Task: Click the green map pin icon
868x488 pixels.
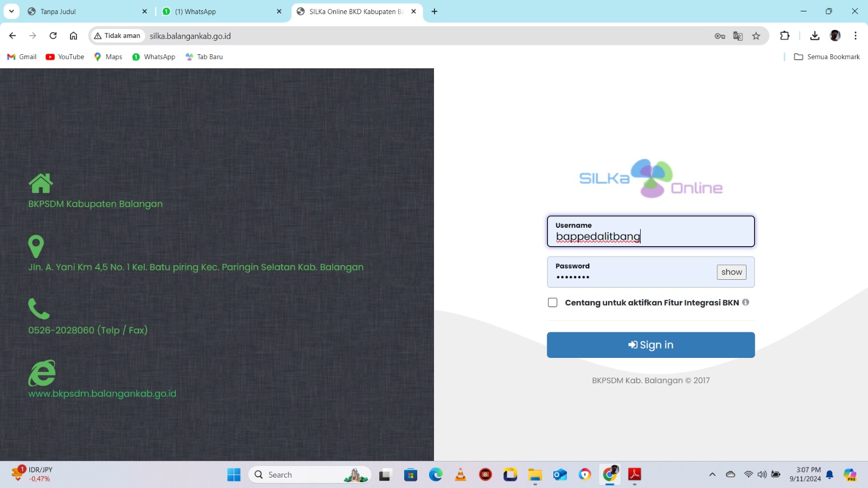Action: [x=36, y=246]
